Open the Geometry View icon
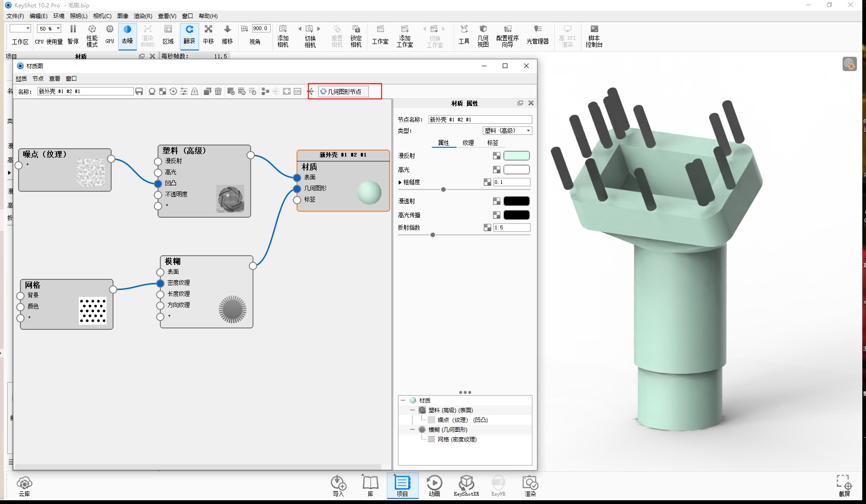Screen dimensions: 866x504 (x=483, y=36)
